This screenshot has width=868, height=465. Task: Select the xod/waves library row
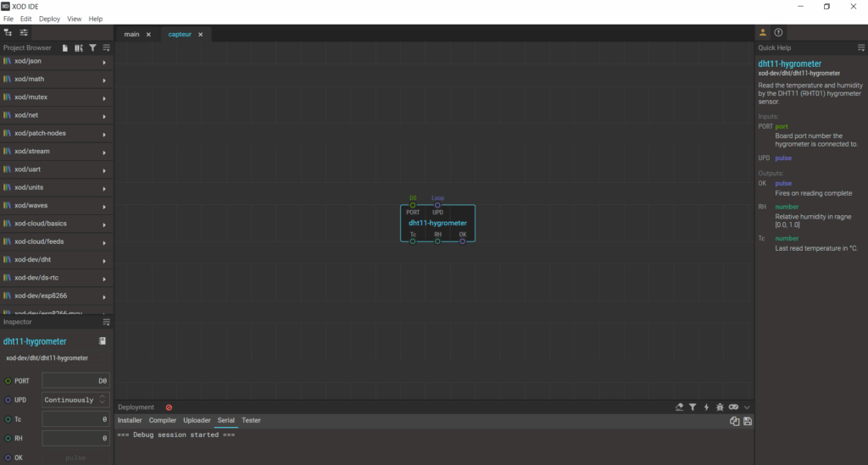pos(57,206)
